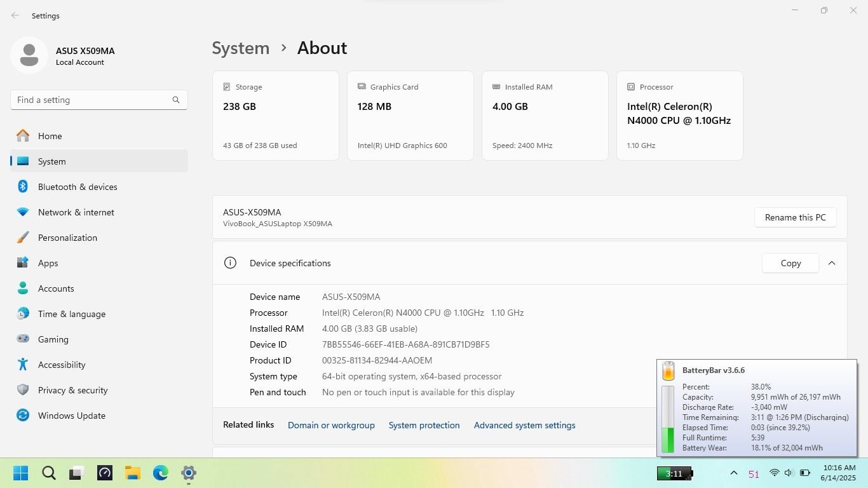This screenshot has width=868, height=488.
Task: Select System in the sidebar
Action: click(x=99, y=161)
